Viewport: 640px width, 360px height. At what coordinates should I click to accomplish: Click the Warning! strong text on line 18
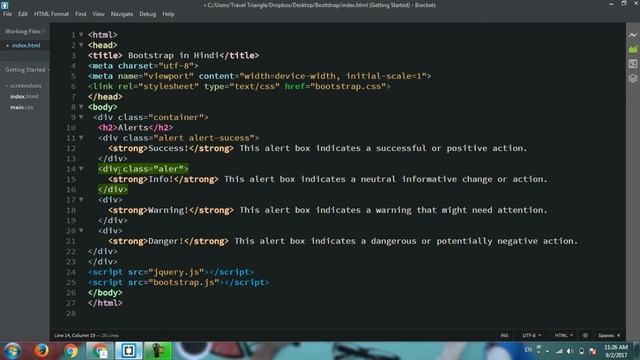click(169, 210)
